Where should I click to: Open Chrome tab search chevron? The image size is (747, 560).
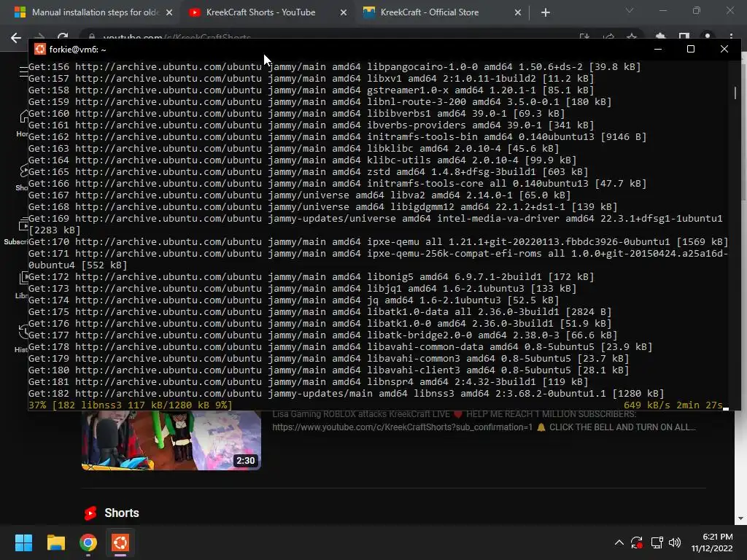630,10
